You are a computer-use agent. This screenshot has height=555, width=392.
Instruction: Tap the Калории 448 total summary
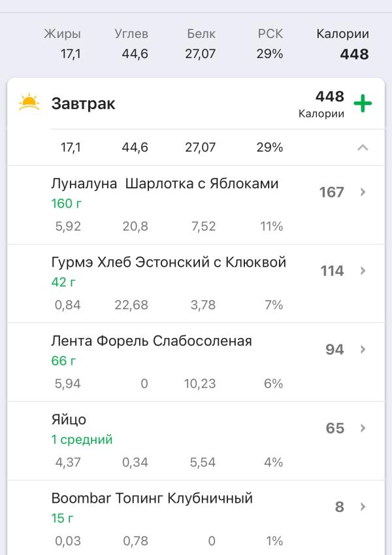342,44
